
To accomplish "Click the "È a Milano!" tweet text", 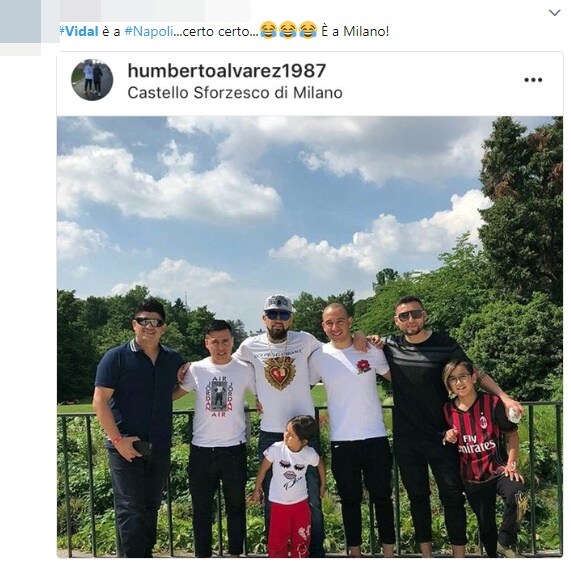I will tap(355, 31).
